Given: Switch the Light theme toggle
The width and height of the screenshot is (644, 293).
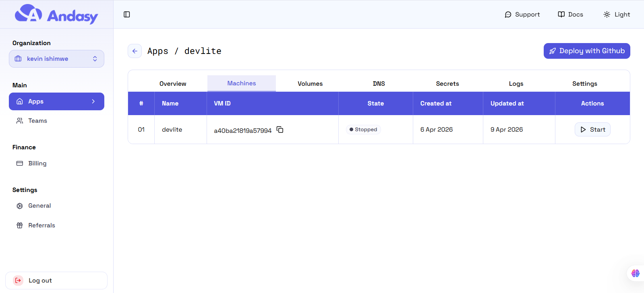Looking at the screenshot, I should 617,14.
